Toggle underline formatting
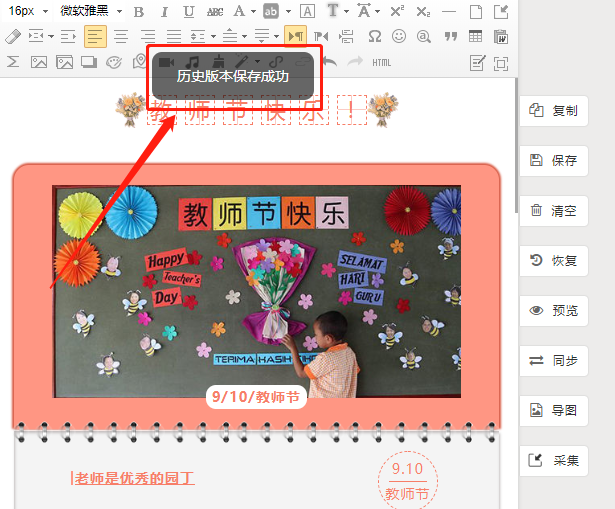The height and width of the screenshot is (509, 615). [x=189, y=12]
